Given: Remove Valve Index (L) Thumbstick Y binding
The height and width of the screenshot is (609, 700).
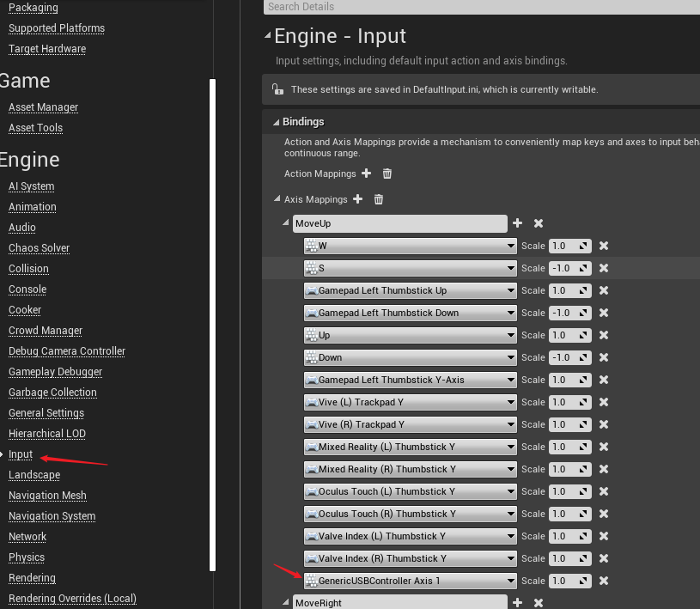Looking at the screenshot, I should (x=604, y=536).
